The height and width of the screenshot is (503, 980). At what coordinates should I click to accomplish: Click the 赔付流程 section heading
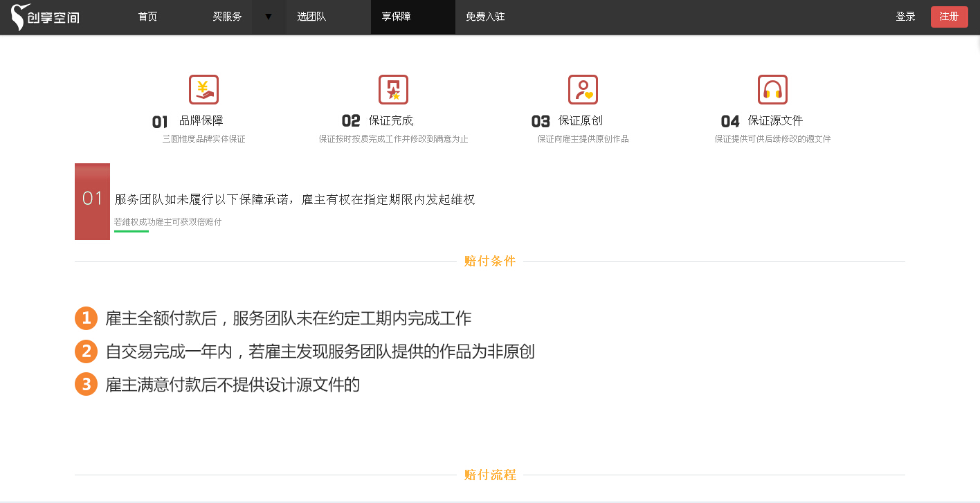click(490, 475)
